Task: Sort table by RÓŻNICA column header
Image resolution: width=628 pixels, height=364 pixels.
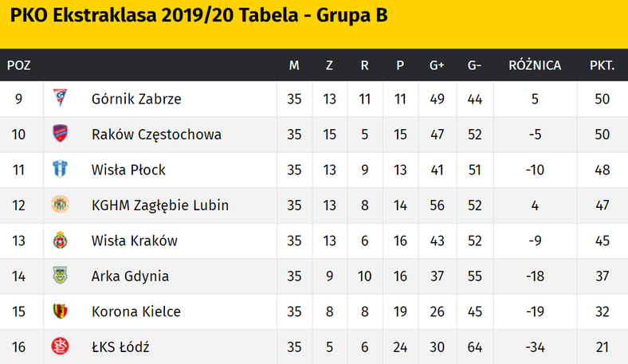Action: [x=535, y=65]
